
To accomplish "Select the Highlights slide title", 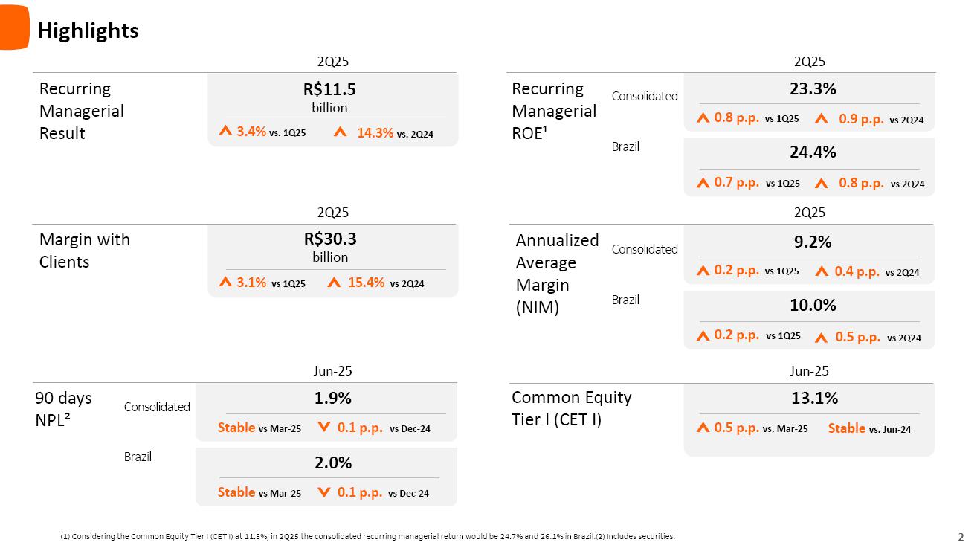I will pyautogui.click(x=88, y=30).
